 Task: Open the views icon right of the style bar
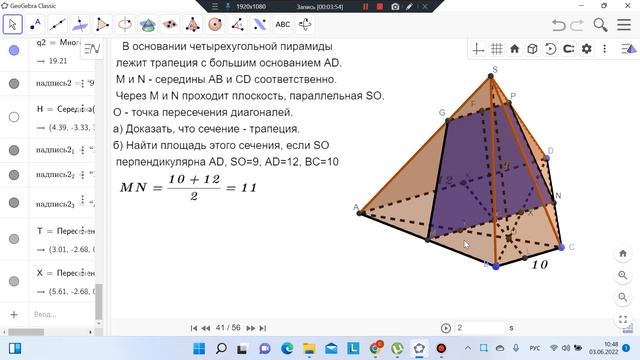pos(629,49)
